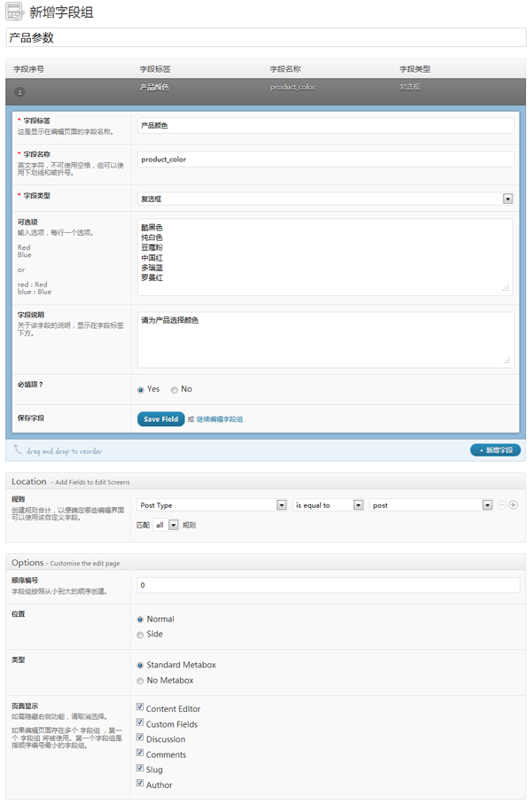This screenshot has height=804, width=532.
Task: Open the 匹配 all dropdown
Action: click(x=168, y=525)
